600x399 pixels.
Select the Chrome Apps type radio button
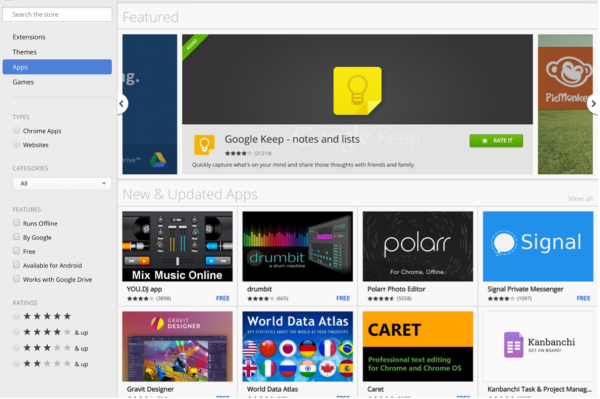click(16, 130)
